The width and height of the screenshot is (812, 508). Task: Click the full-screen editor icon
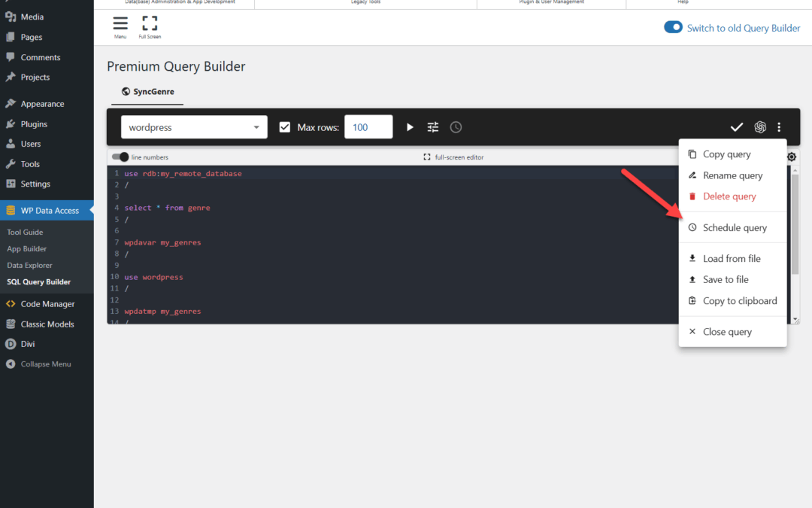pos(427,157)
